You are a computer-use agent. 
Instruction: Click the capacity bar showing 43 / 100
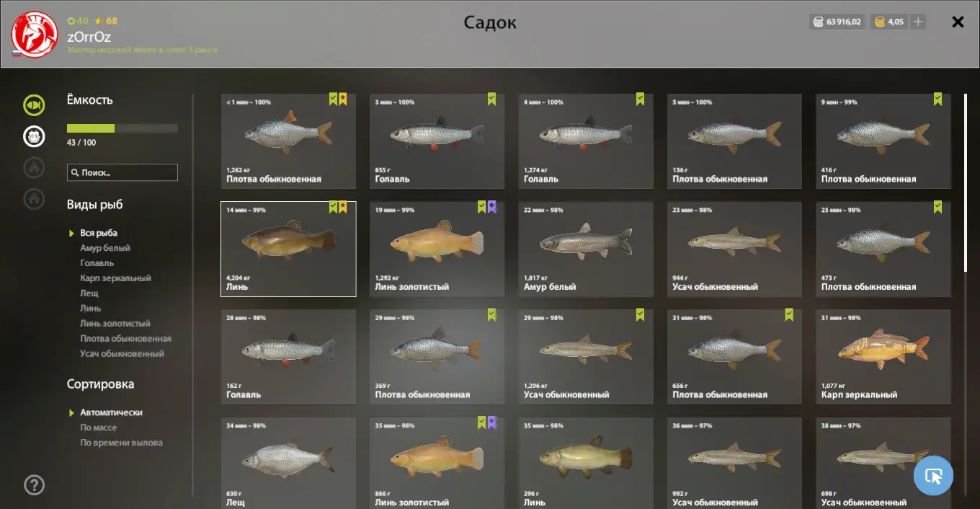[122, 128]
